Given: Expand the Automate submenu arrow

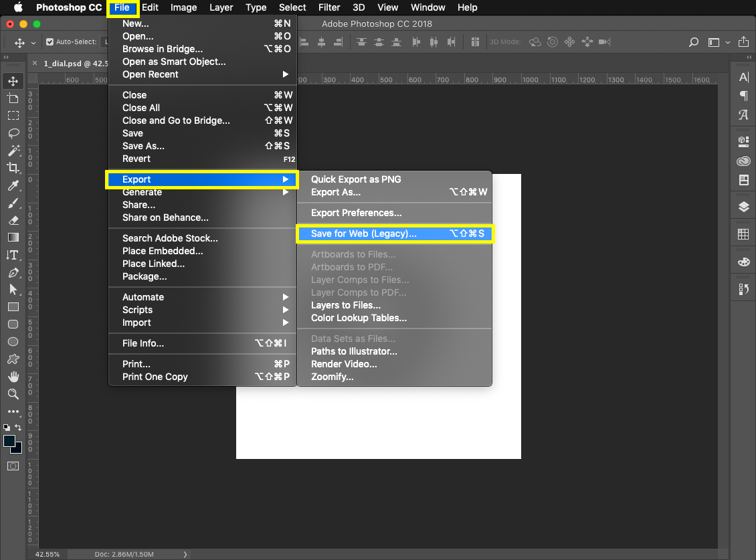Looking at the screenshot, I should pyautogui.click(x=286, y=297).
